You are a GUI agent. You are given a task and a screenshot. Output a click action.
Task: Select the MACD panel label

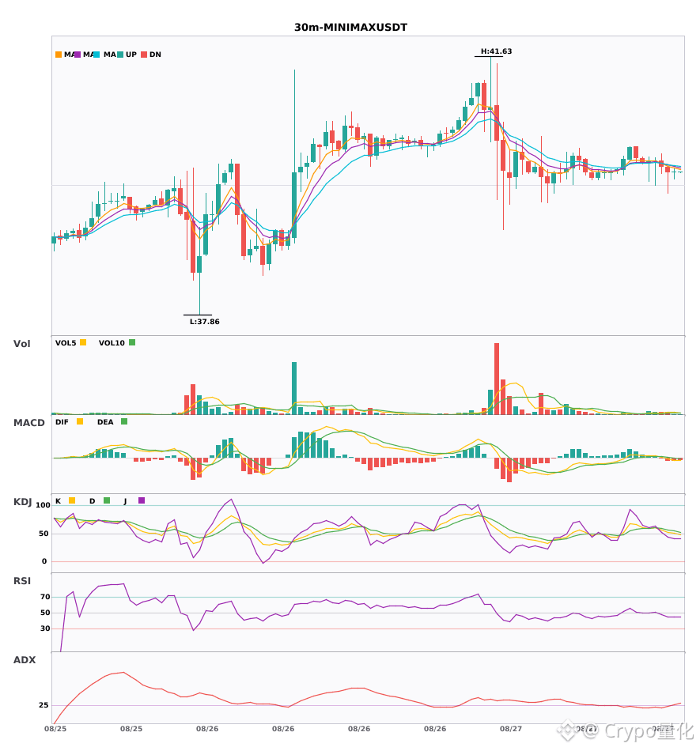click(28, 422)
